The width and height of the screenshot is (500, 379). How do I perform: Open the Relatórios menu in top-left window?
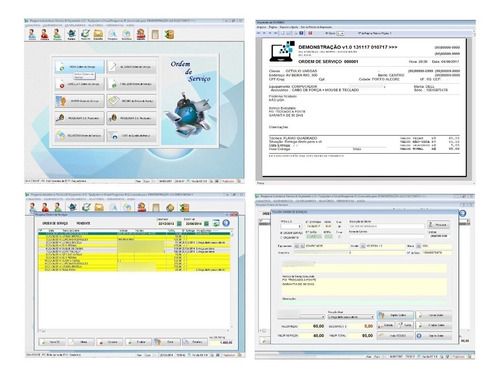coord(94,25)
